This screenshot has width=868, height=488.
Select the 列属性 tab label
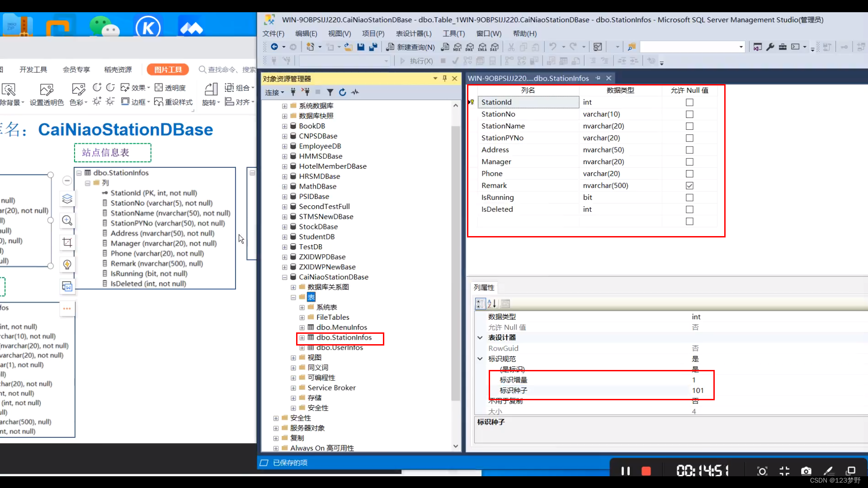pos(484,288)
